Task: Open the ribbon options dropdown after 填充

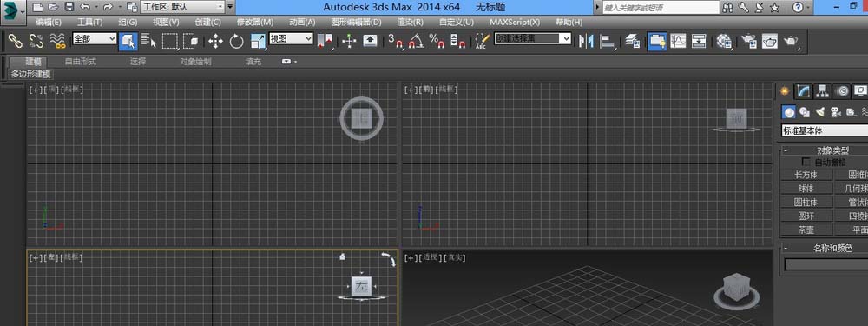Action: click(x=290, y=62)
